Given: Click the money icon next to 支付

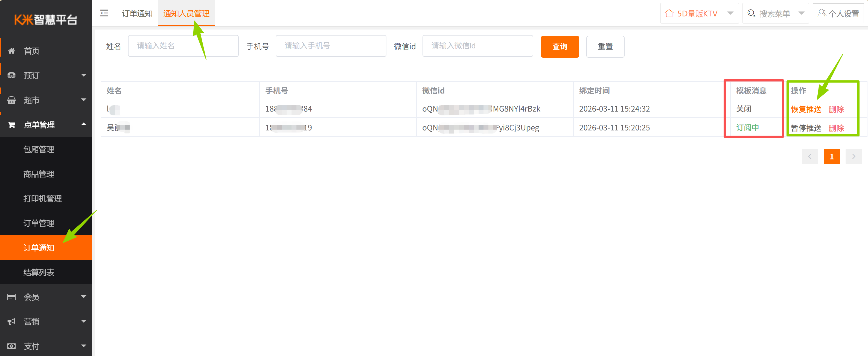Looking at the screenshot, I should coord(11,346).
